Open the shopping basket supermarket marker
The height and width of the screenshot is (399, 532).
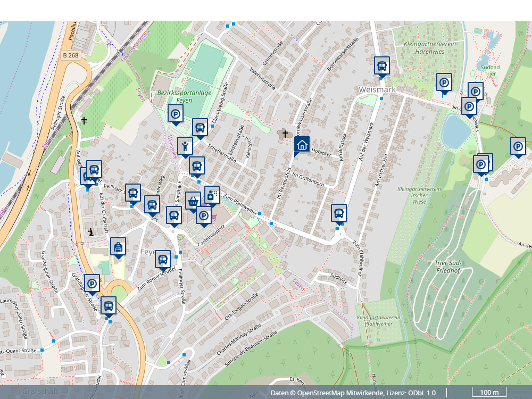pos(193,201)
